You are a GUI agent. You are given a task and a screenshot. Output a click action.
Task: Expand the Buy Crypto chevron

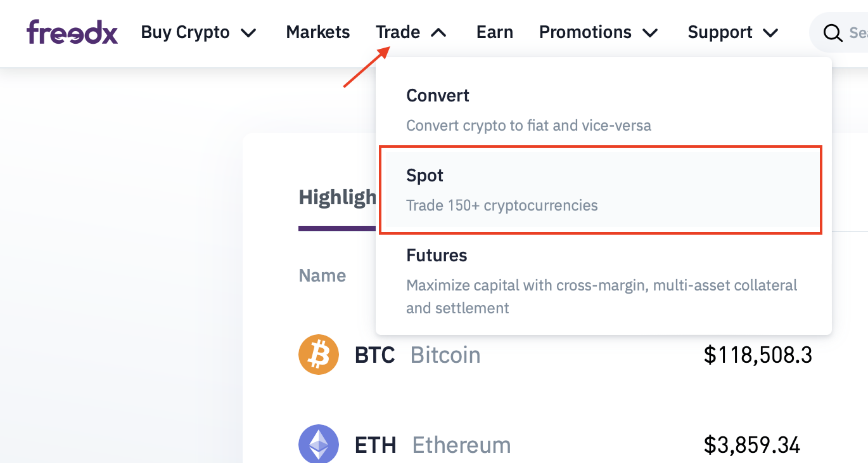click(x=249, y=33)
